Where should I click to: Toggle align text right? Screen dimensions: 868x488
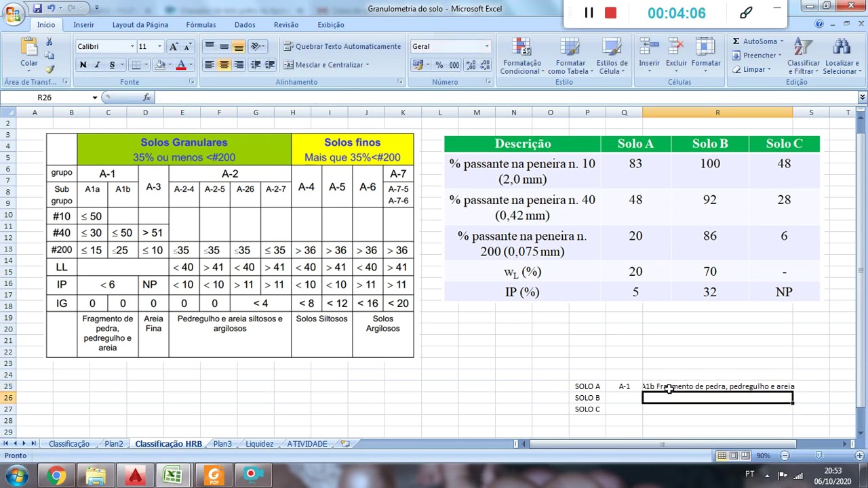[238, 64]
